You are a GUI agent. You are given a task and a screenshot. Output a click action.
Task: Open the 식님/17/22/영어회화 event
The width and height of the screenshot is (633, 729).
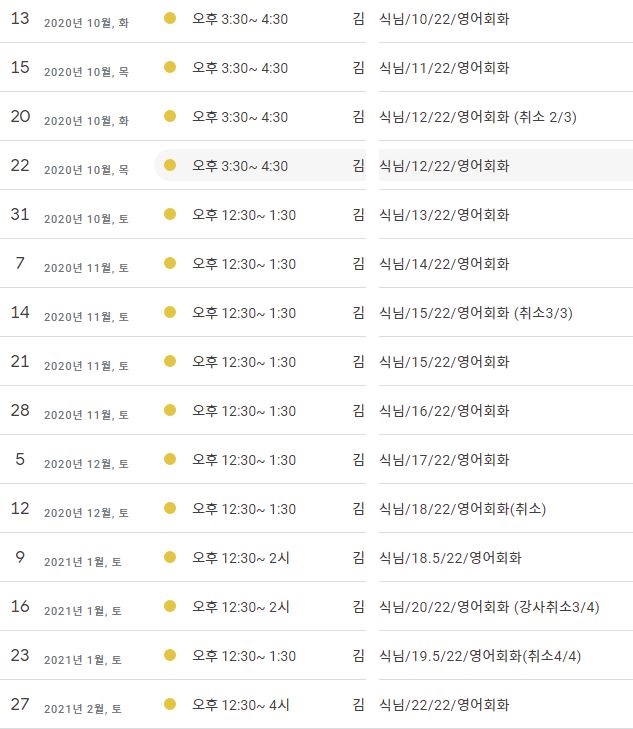[444, 460]
